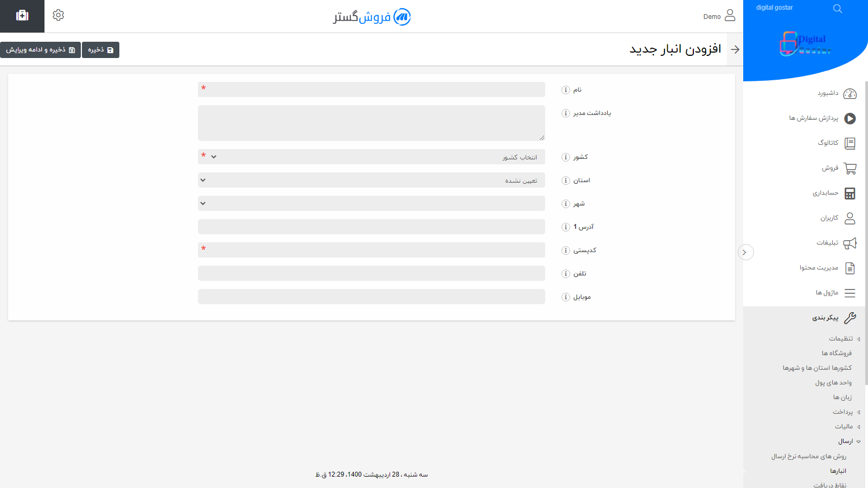Open the کاتالوگ menu item
This screenshot has width=868, height=488.
(828, 143)
